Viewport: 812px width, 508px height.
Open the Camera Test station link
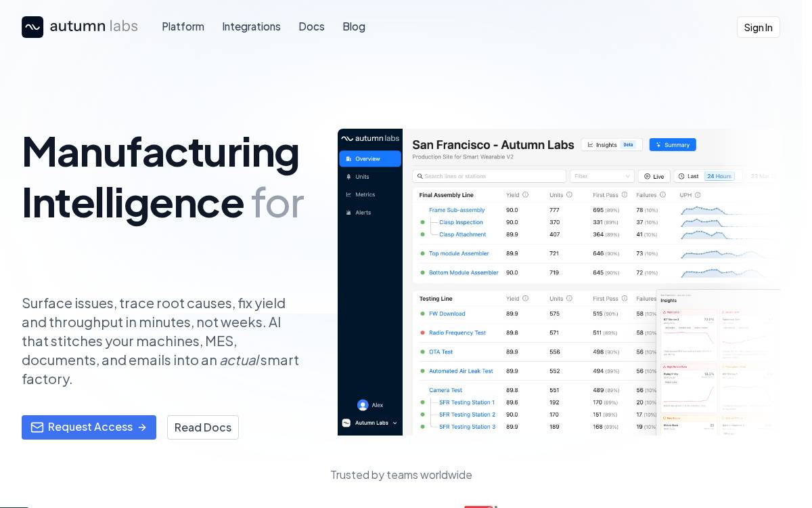coord(445,390)
